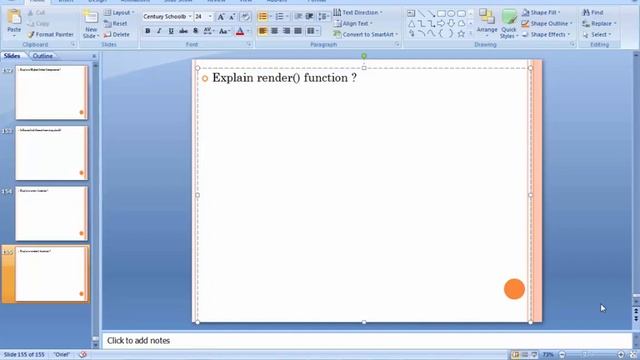Open the Shape Outline menu
The height and width of the screenshot is (360, 640).
(547, 24)
